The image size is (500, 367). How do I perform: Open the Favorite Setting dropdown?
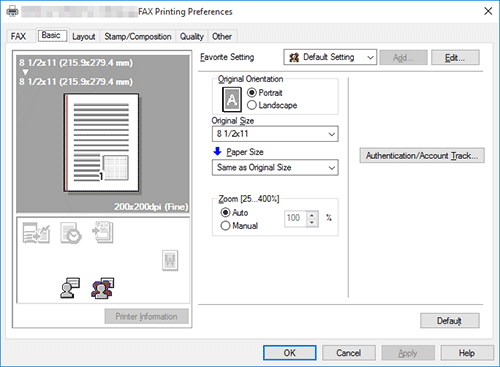330,57
